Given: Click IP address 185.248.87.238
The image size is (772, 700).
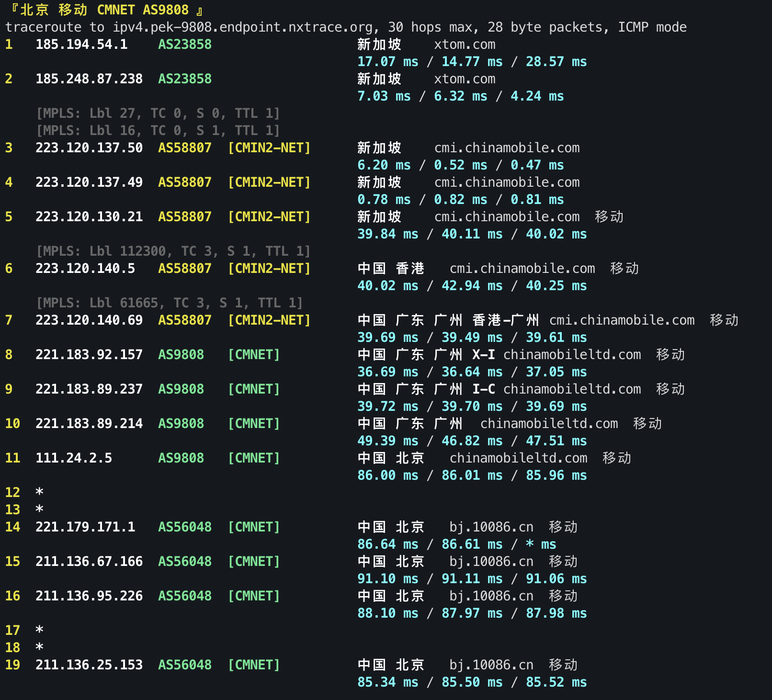Looking at the screenshot, I should tap(89, 79).
